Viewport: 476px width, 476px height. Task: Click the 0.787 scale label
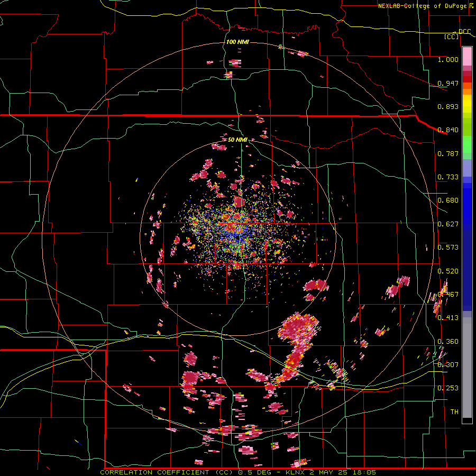(x=448, y=153)
